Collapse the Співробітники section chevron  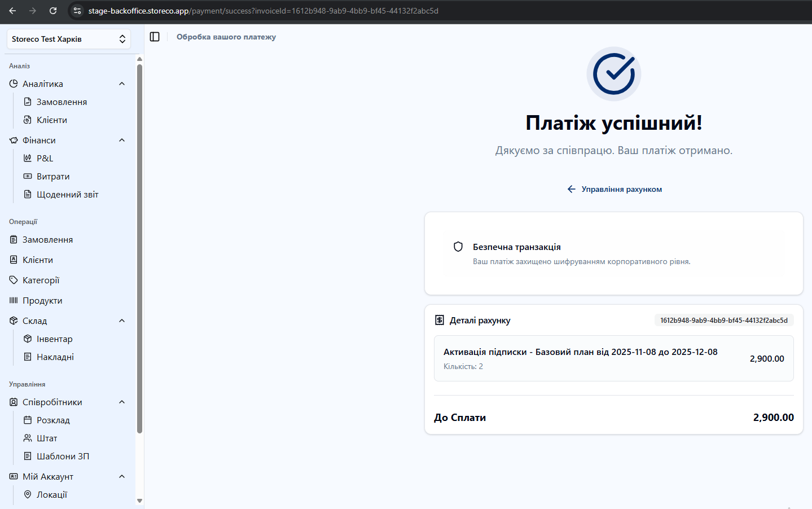[x=122, y=402]
